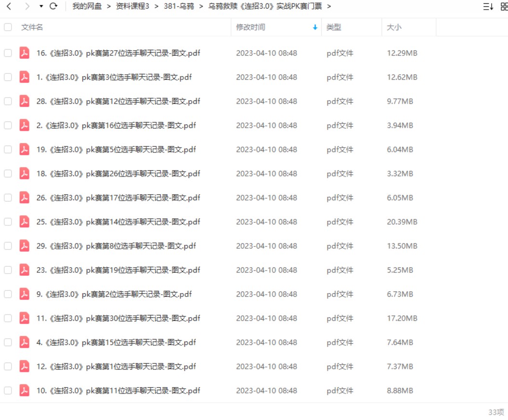Check the box for file 11. 第30位选手
Image resolution: width=508 pixels, height=420 pixels.
pos(8,318)
